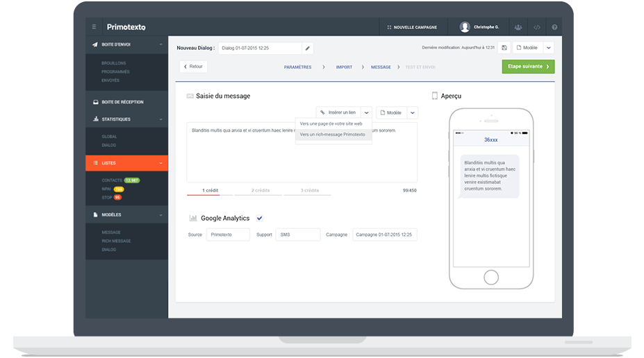This screenshot has width=644, height=358.
Task: Open Dialog statistics
Action: pyautogui.click(x=109, y=145)
